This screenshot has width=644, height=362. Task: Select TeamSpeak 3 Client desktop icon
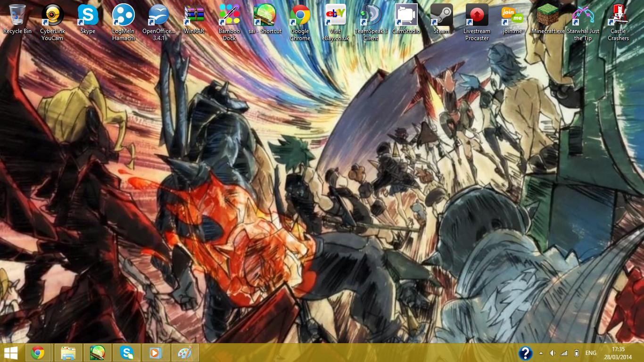(371, 23)
